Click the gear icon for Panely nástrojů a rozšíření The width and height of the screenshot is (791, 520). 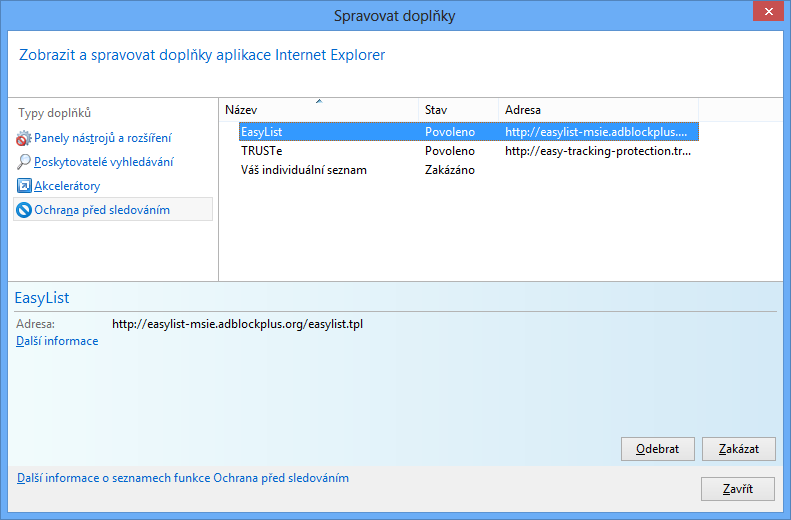point(24,138)
